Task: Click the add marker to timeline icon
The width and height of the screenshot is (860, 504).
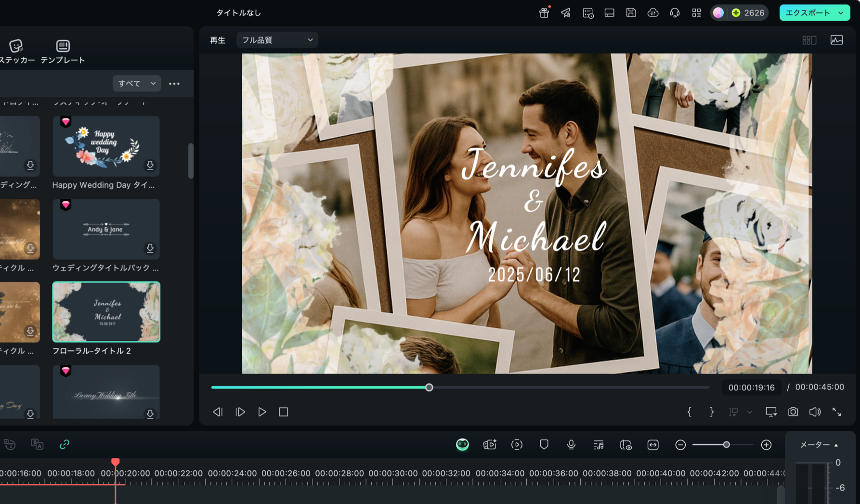Action: (x=733, y=412)
